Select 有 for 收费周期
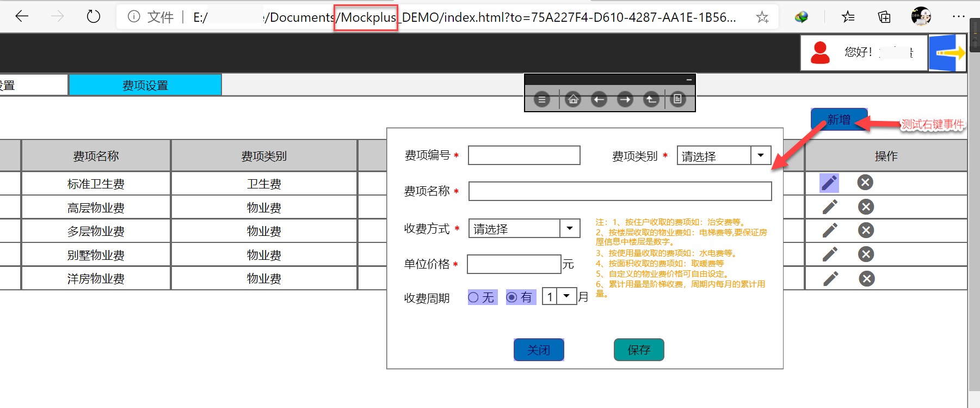Screen dimensions: 980x408 pyautogui.click(x=521, y=297)
